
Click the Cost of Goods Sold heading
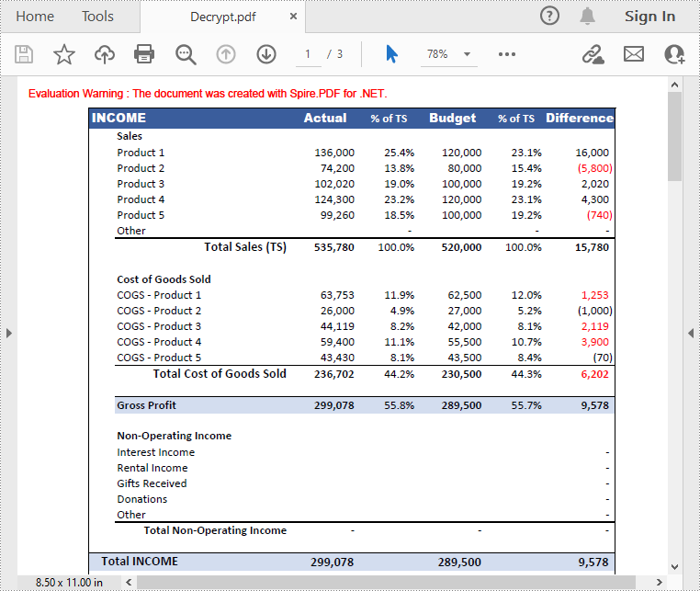pos(164,279)
